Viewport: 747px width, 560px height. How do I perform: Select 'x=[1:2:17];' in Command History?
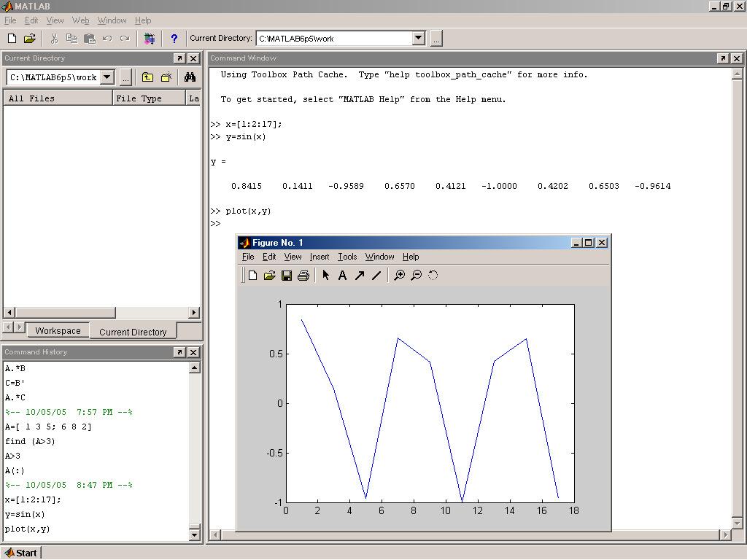pyautogui.click(x=33, y=499)
